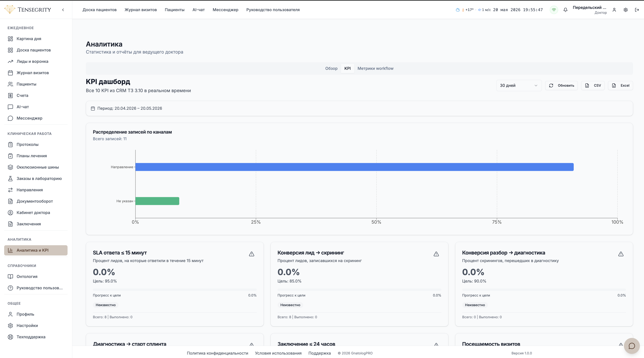
Task: Go to Лиды и воронка in sidebar
Action: (x=36, y=61)
